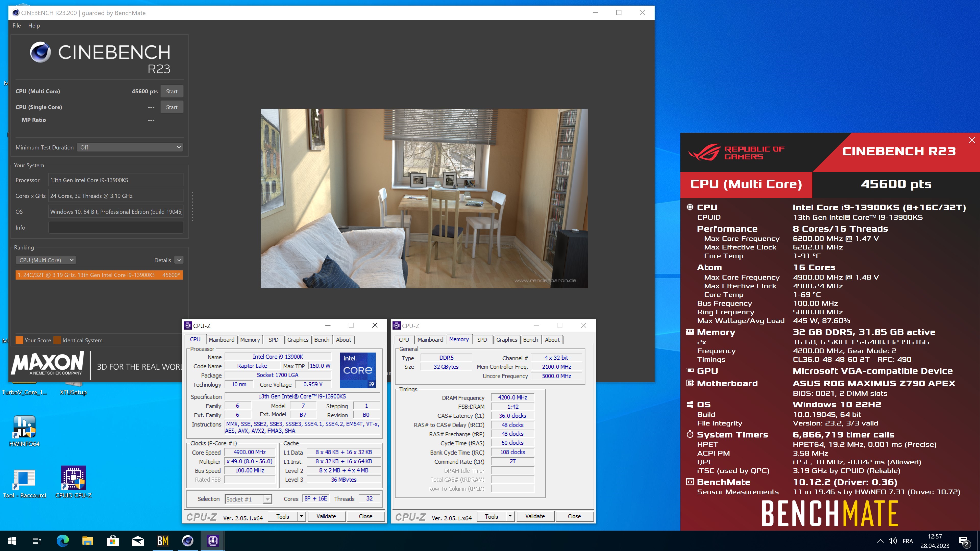Open Microsoft Store from the taskbar
The height and width of the screenshot is (551, 980).
113,541
